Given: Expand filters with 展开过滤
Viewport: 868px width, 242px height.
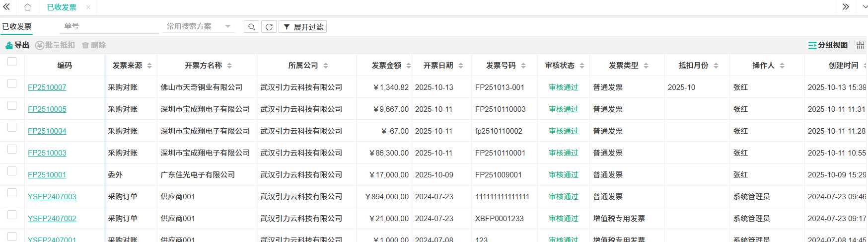Looking at the screenshot, I should pyautogui.click(x=303, y=27).
